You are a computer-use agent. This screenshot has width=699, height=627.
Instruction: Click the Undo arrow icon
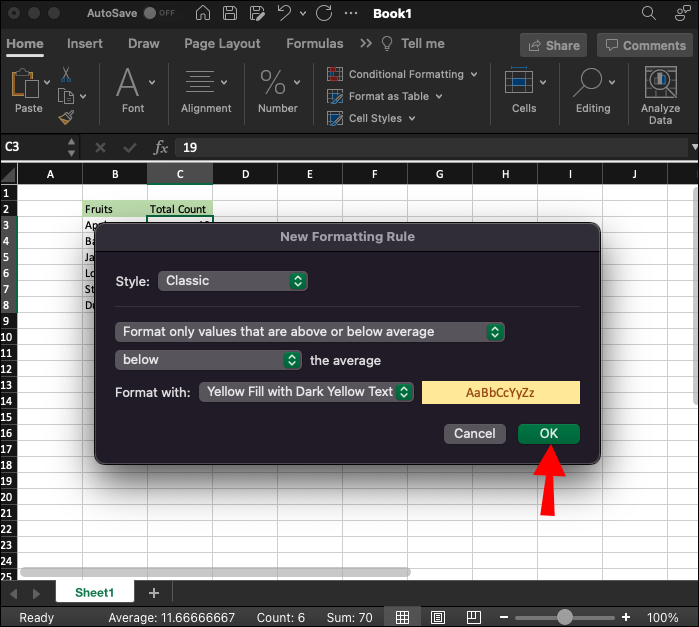coord(284,14)
